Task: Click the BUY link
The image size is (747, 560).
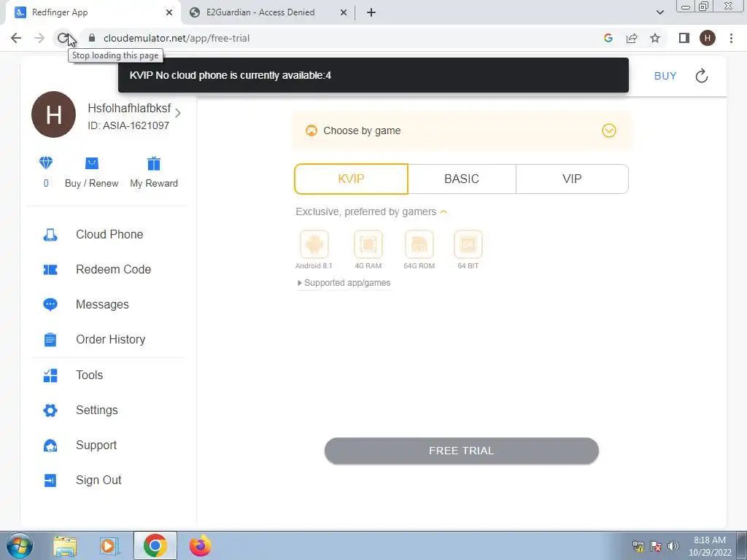Action: pyautogui.click(x=665, y=76)
